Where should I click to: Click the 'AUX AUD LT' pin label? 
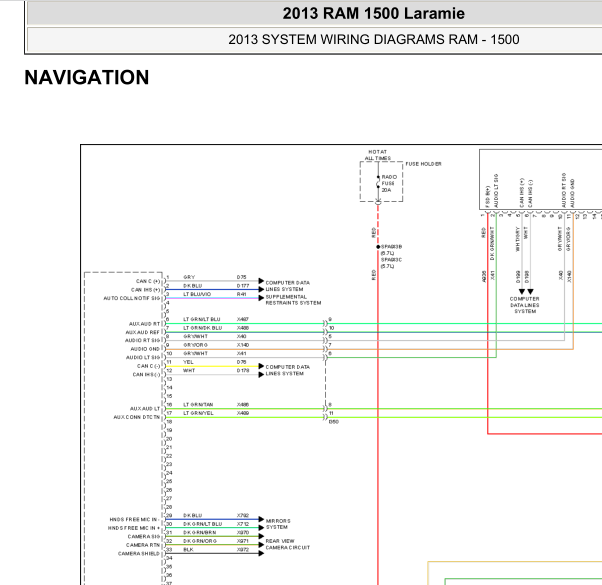point(145,409)
